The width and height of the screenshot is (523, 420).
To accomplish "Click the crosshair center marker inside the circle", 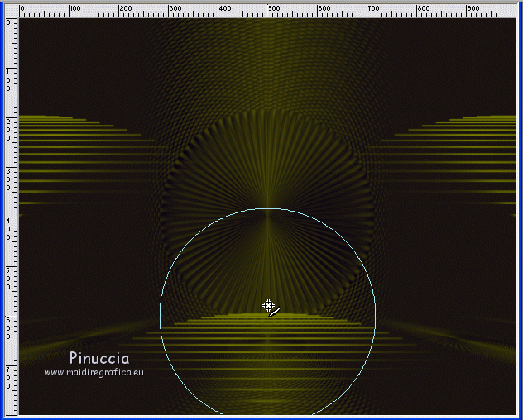I will tap(268, 305).
